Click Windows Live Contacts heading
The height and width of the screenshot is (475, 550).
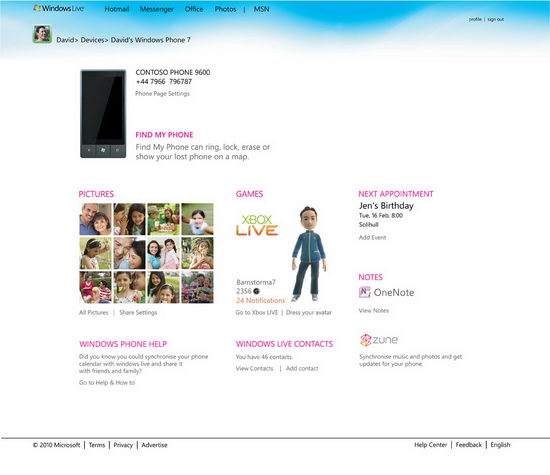(284, 344)
